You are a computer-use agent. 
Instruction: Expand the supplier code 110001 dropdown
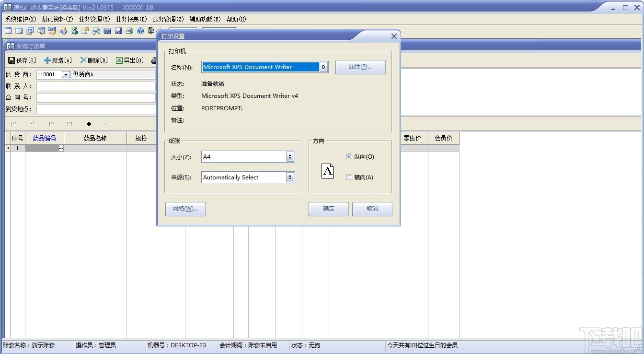point(66,75)
